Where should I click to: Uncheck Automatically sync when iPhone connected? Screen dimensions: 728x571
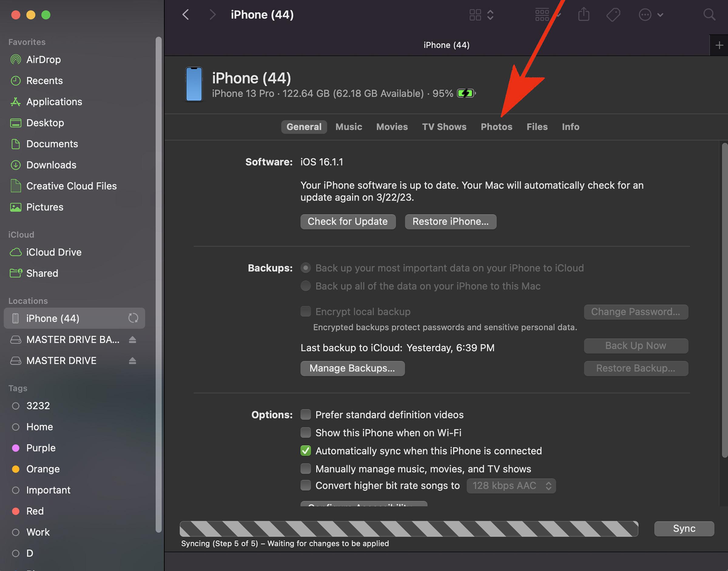coord(305,451)
